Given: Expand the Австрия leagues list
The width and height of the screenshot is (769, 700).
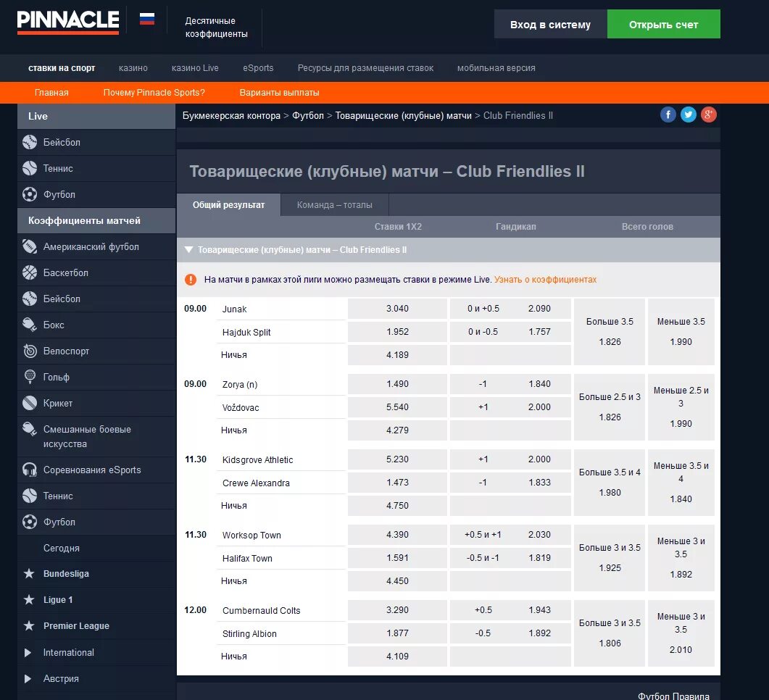Looking at the screenshot, I should coord(28,678).
